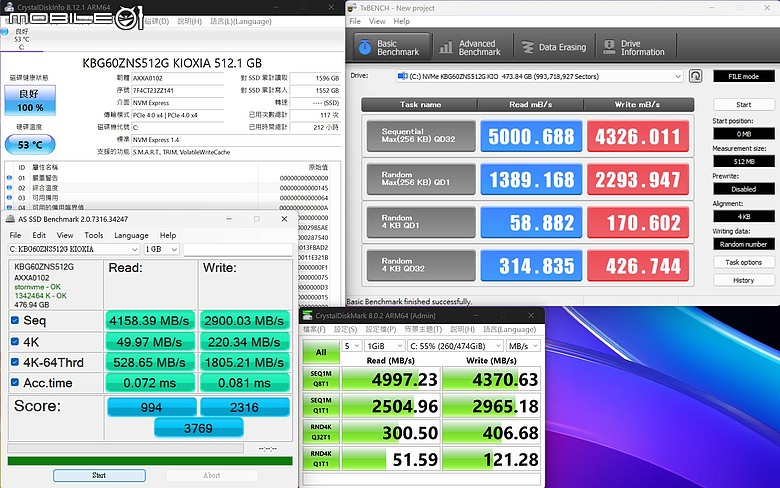
Task: Toggle the 4K-64Thrd checkbox
Action: click(15, 362)
